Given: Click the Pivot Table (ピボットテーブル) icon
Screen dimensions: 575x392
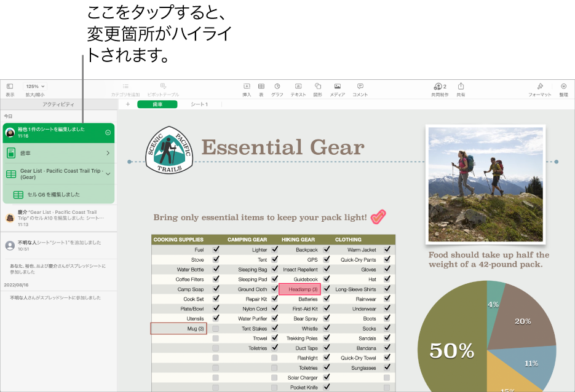Looking at the screenshot, I should click(x=163, y=86).
